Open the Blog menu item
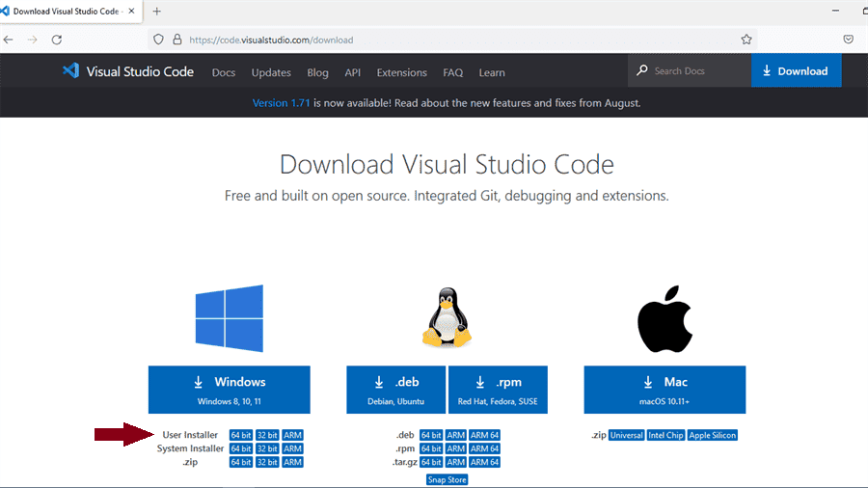This screenshot has width=868, height=488. (317, 72)
